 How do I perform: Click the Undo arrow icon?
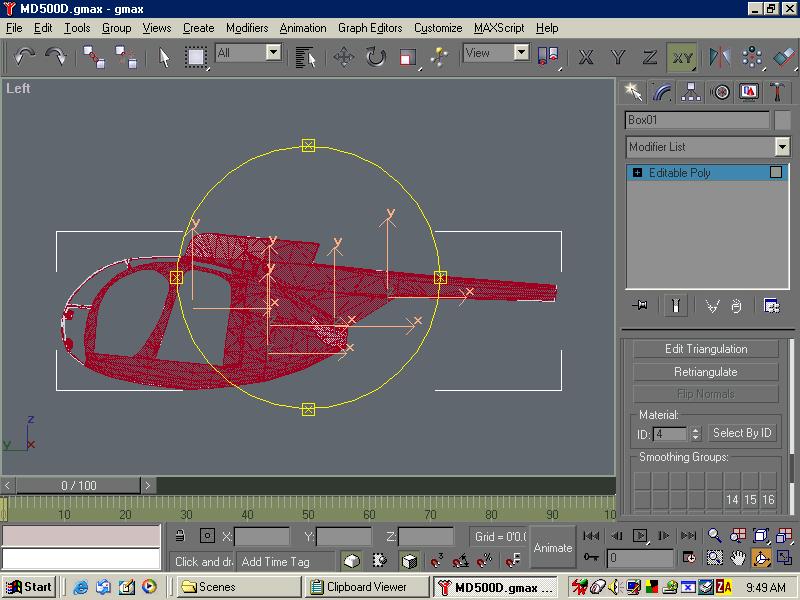24,57
